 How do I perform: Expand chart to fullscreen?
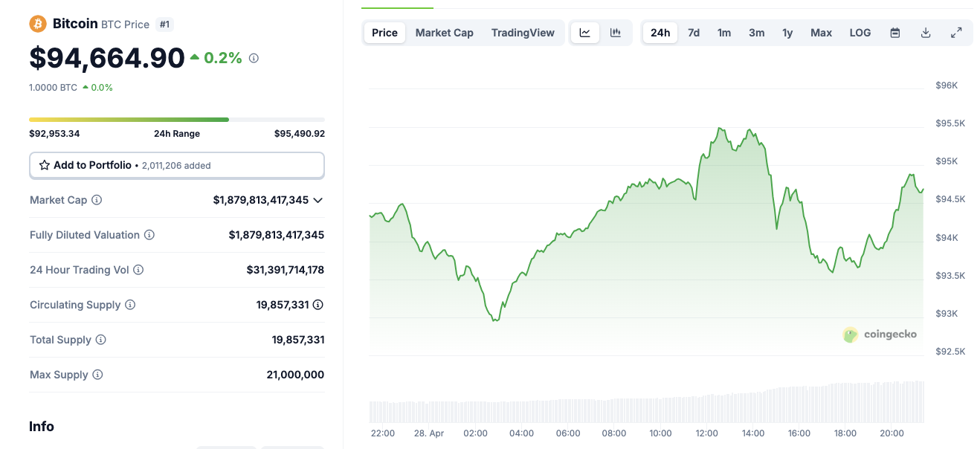click(x=956, y=32)
